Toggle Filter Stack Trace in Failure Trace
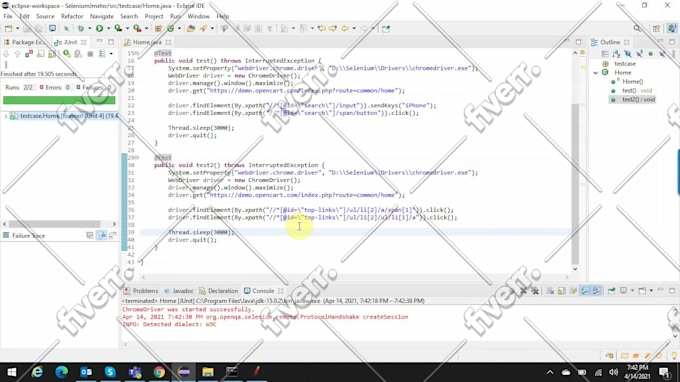This screenshot has width=680, height=382. [101, 235]
